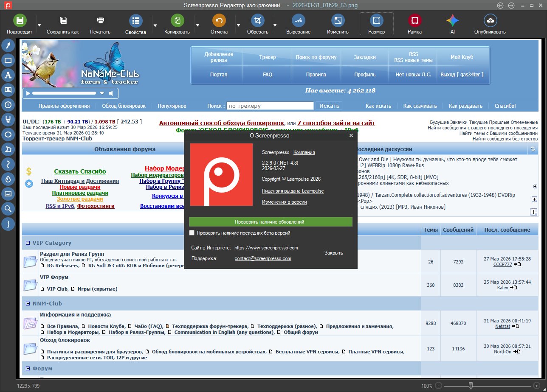Choose the Blur droplet tool

tap(8, 179)
